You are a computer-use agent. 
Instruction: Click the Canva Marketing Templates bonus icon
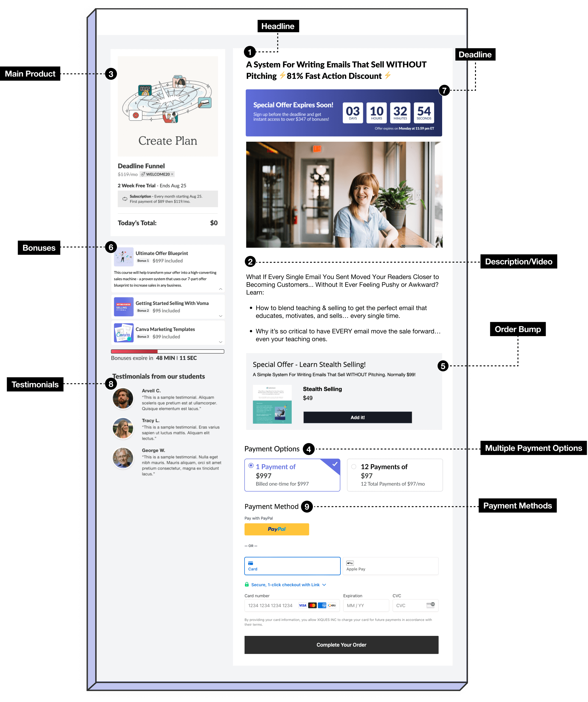(x=124, y=333)
